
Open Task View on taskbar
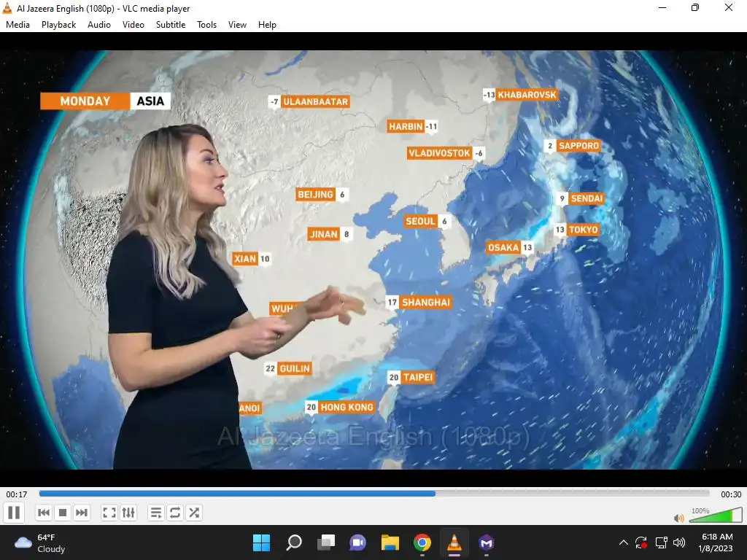(326, 542)
